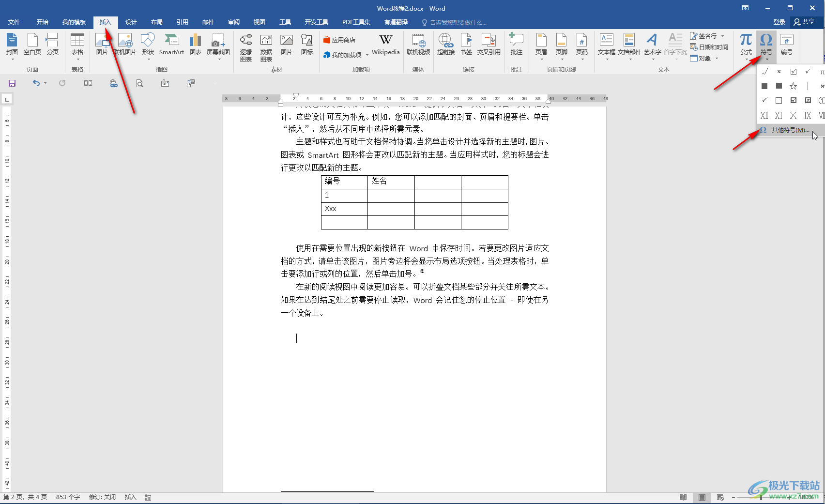
Task: Open word count (853 个字)
Action: click(68, 497)
